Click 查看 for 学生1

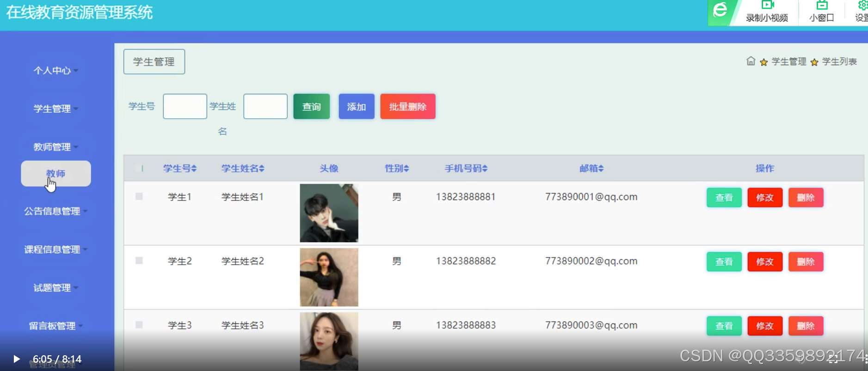pos(724,198)
